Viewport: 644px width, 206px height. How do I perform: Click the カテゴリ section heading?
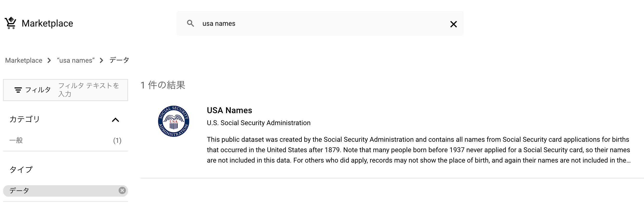(24, 119)
